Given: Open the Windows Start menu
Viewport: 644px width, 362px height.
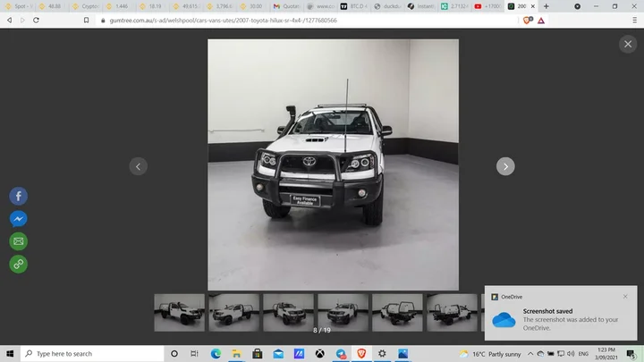Looking at the screenshot, I should pyautogui.click(x=9, y=354).
